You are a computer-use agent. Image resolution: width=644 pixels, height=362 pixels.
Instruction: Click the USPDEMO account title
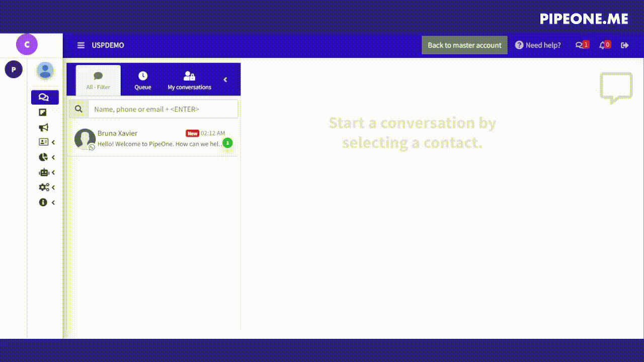pyautogui.click(x=108, y=45)
